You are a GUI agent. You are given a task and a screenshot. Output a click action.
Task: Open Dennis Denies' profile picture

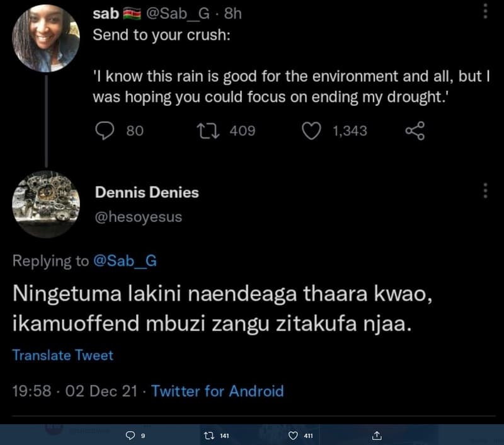tap(45, 205)
